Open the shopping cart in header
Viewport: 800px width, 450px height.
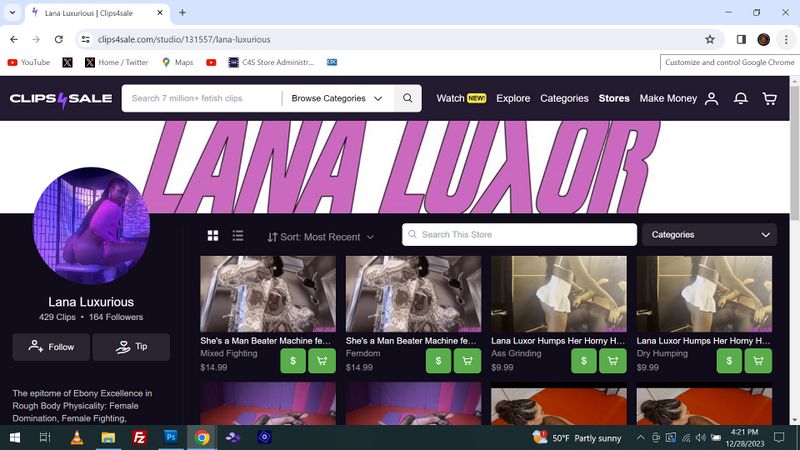coord(769,98)
